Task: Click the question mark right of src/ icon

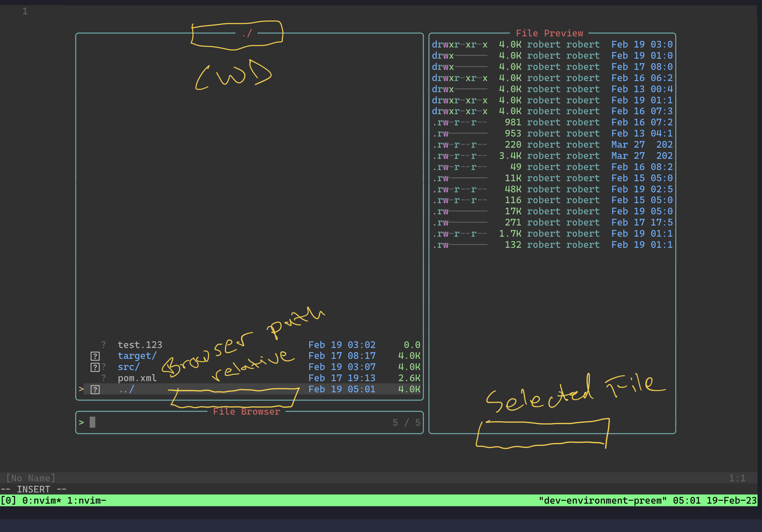Action: point(104,367)
